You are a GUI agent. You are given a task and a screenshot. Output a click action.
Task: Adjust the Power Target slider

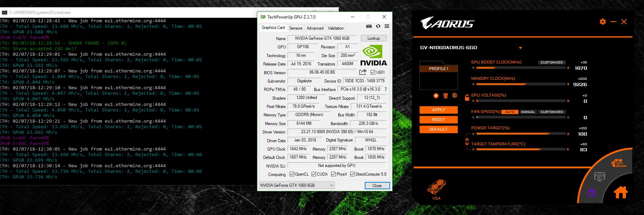pyautogui.click(x=521, y=134)
